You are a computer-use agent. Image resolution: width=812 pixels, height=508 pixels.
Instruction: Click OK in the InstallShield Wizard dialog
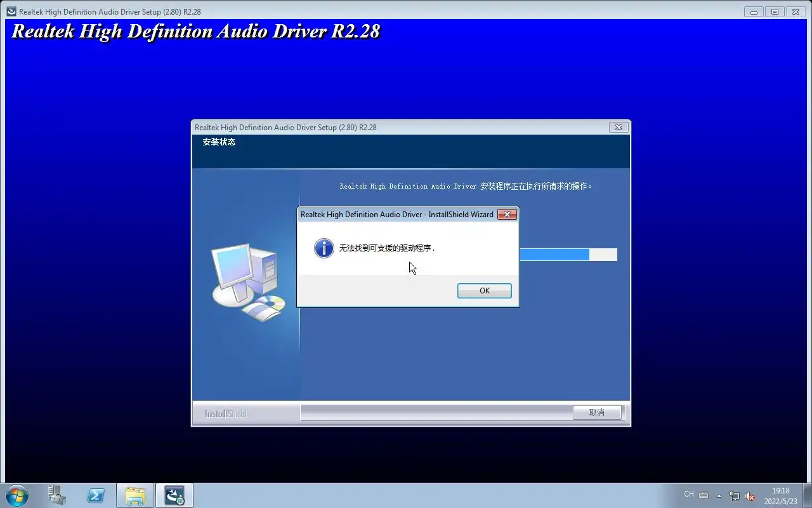click(x=484, y=290)
